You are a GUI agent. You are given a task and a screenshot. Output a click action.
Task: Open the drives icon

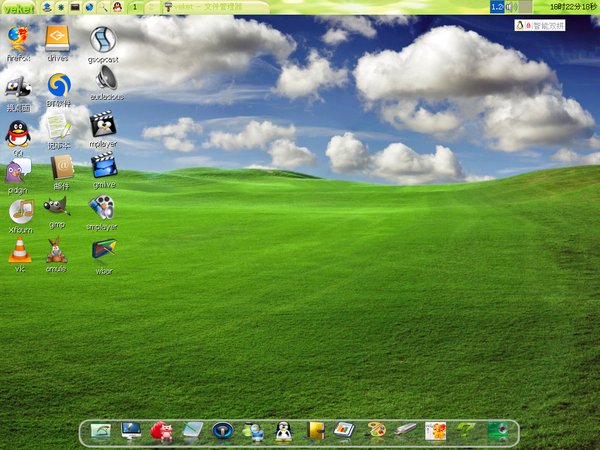pyautogui.click(x=58, y=40)
